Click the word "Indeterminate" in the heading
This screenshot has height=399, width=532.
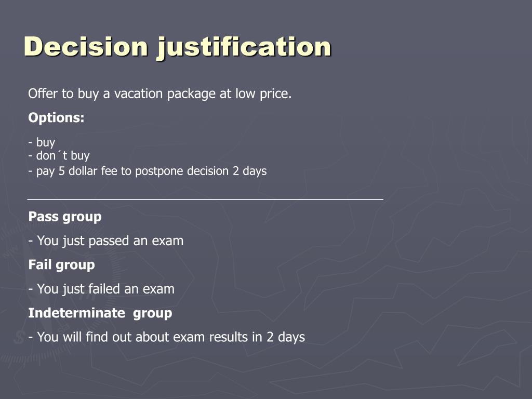77,313
